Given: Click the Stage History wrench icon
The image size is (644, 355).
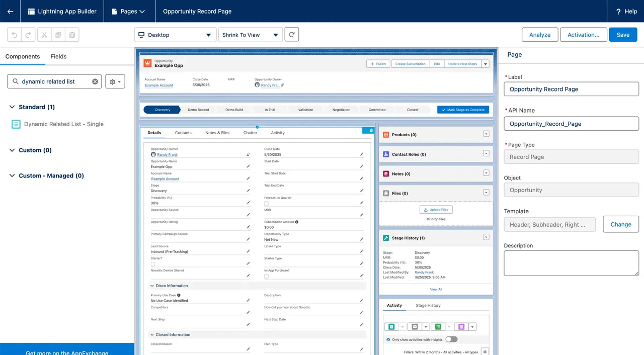Looking at the screenshot, I should point(386,238).
